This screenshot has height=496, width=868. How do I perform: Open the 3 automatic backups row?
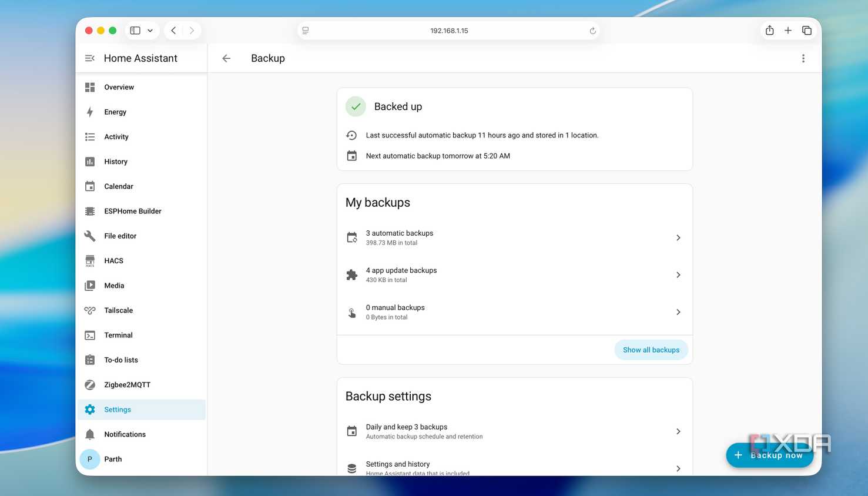tap(515, 237)
